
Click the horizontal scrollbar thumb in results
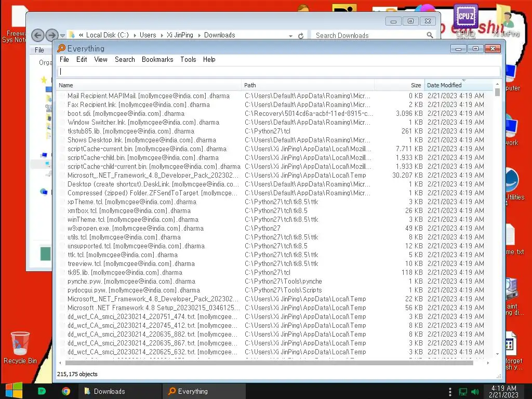pyautogui.click(x=269, y=363)
